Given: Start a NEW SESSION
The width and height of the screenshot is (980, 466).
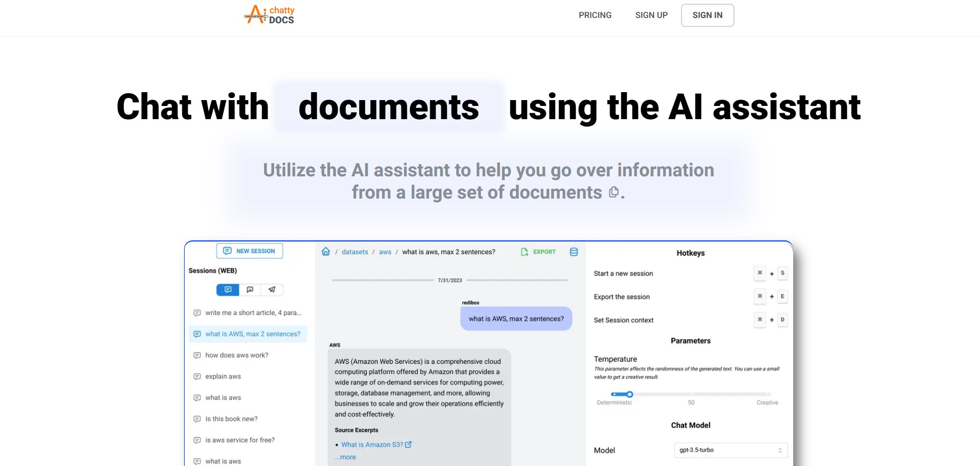Looking at the screenshot, I should click(x=250, y=251).
